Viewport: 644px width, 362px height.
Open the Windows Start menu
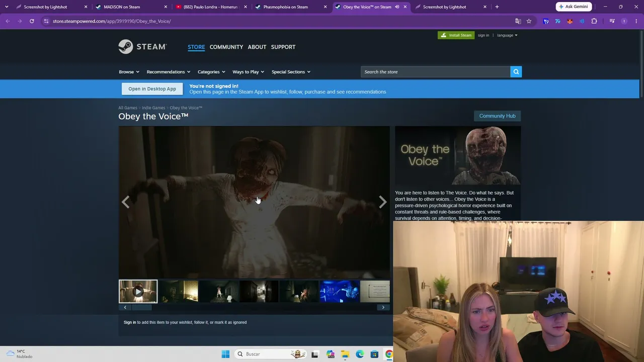tap(225, 354)
